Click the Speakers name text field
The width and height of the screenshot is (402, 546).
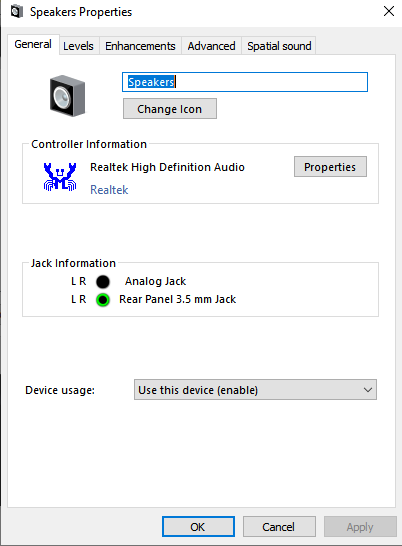tap(245, 82)
